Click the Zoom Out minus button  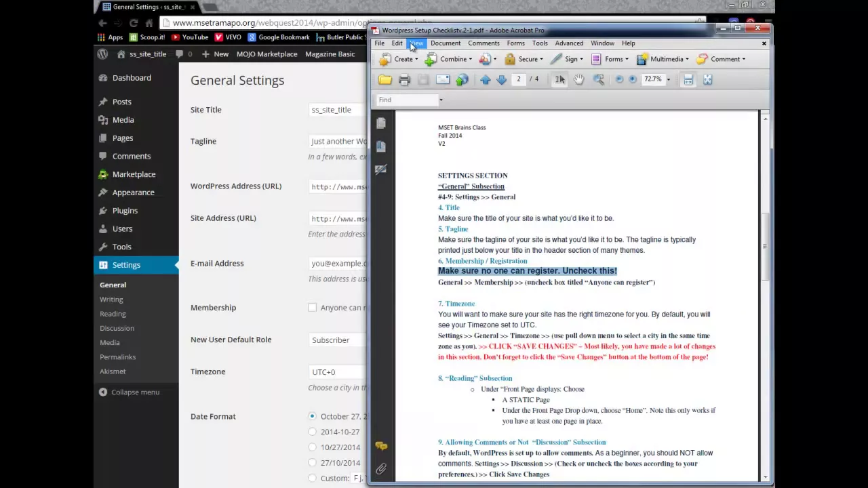[619, 80]
